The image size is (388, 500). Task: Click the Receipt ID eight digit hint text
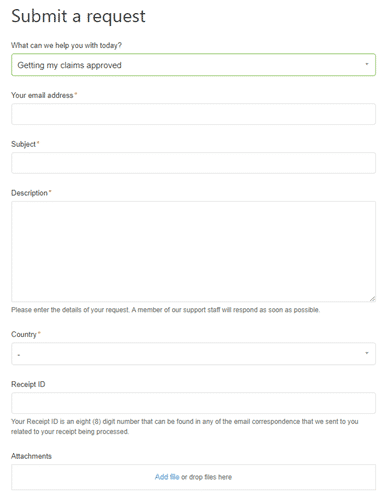pos(185,426)
